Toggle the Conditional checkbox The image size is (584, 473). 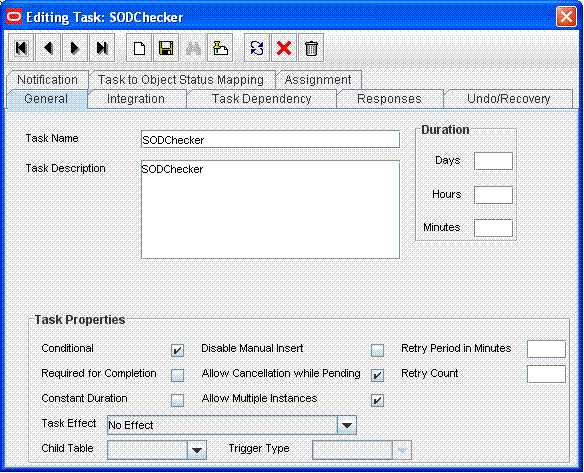177,350
